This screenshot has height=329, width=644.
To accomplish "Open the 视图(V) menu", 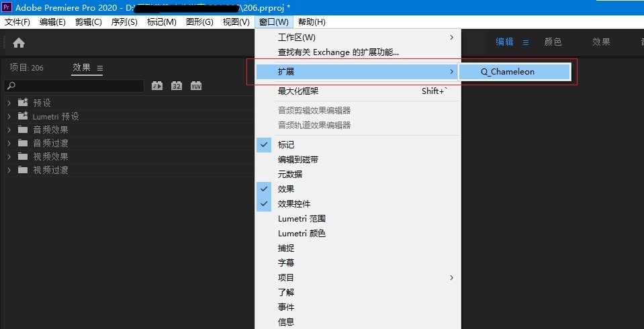I will [x=236, y=22].
